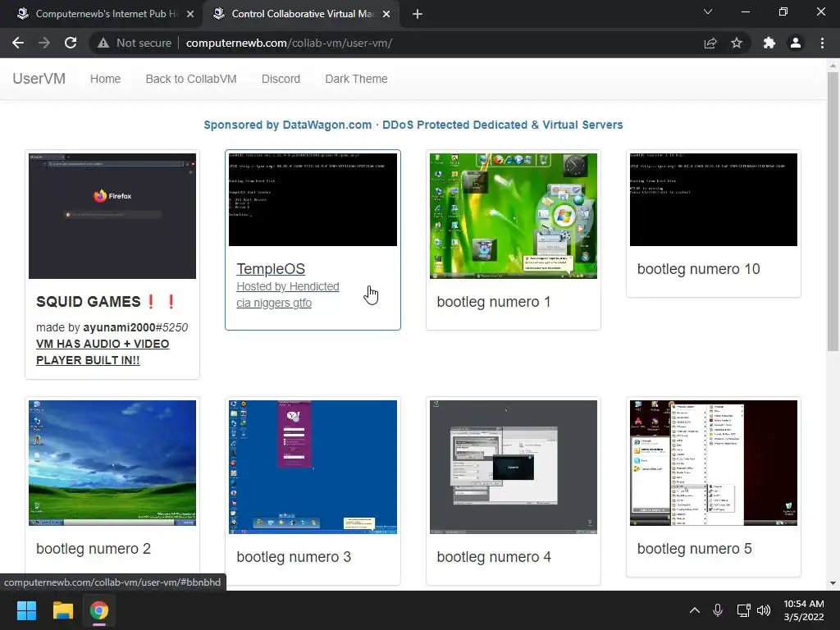Click VM HAS AUDIO + VIDEO PLAYER text
Viewport: 840px width, 630px height.
pos(103,352)
